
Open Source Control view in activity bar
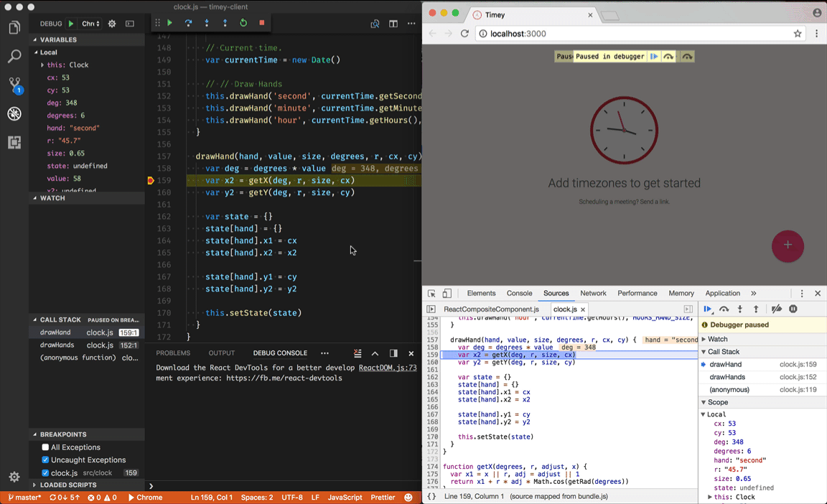14,85
